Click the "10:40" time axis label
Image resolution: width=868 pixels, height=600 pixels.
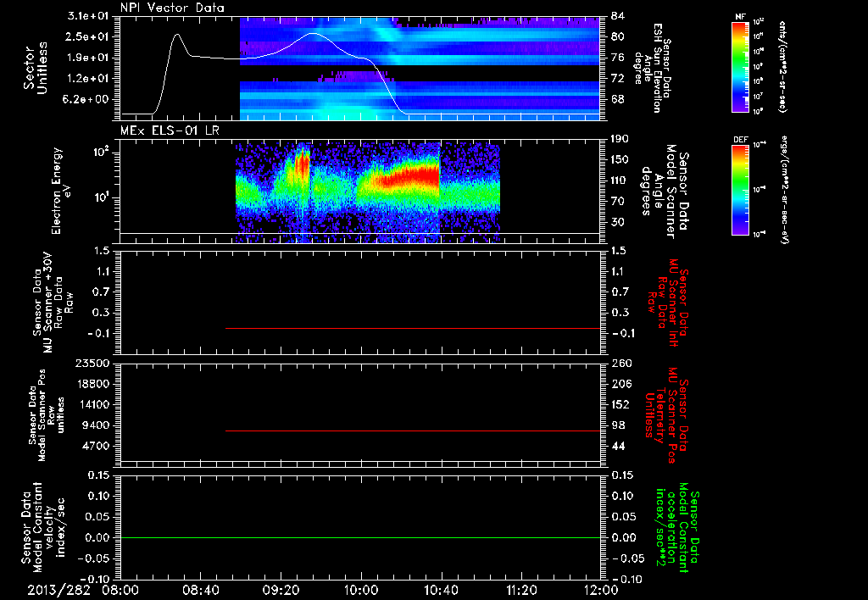point(441,590)
